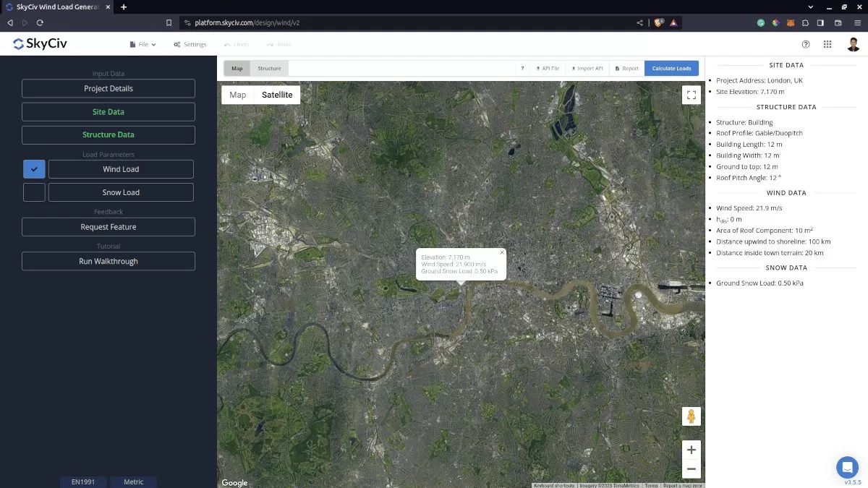
Task: Open the apps grid icon
Action: tap(827, 44)
